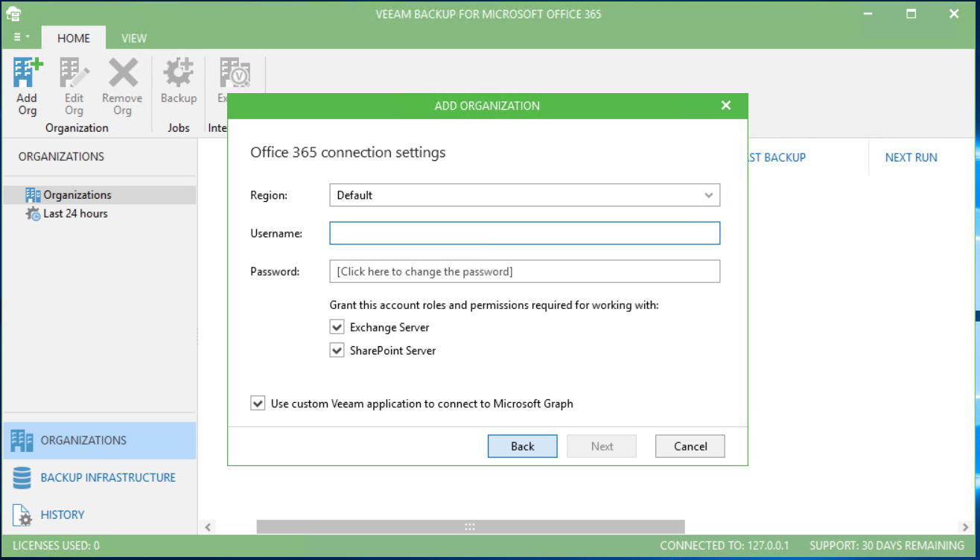Viewport: 980px width, 560px height.
Task: Click the Edit Org ribbon icon
Action: pos(74,74)
